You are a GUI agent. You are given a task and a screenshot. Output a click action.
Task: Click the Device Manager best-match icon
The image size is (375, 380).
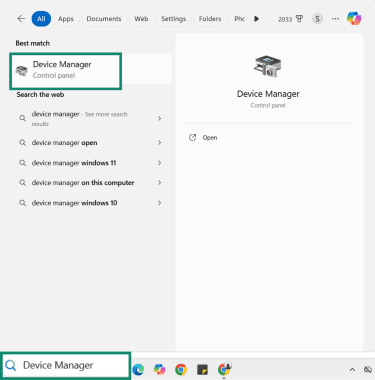[22, 70]
